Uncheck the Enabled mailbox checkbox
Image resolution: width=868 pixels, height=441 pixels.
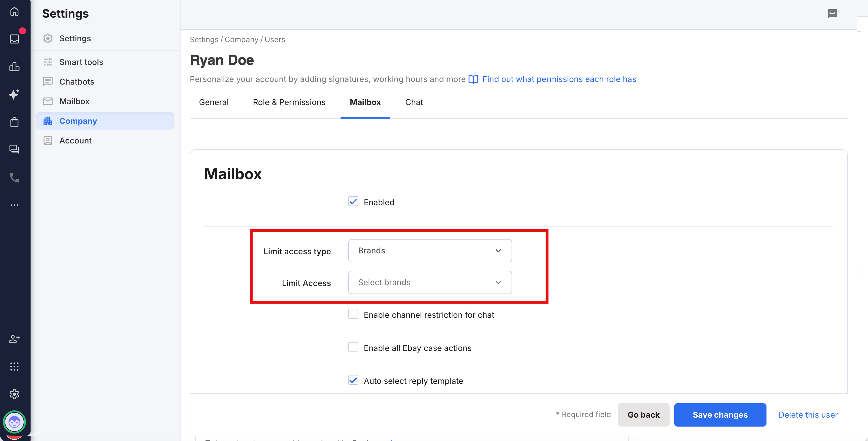(353, 202)
